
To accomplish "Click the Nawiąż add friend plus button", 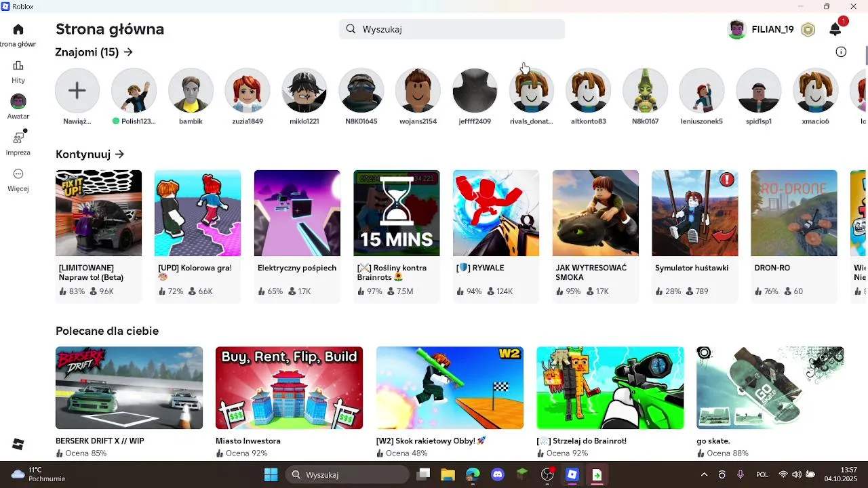I will coord(77,90).
